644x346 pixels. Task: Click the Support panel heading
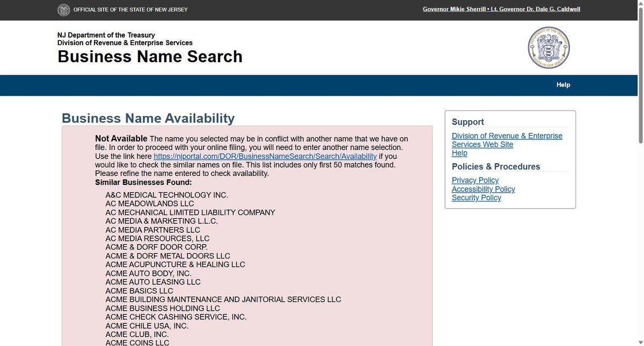(468, 122)
